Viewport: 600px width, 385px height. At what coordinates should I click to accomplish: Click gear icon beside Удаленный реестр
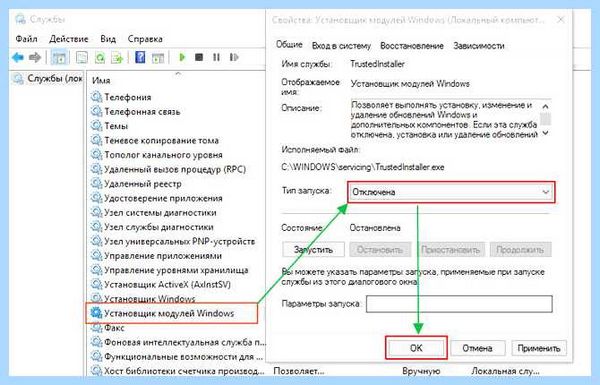pyautogui.click(x=96, y=183)
